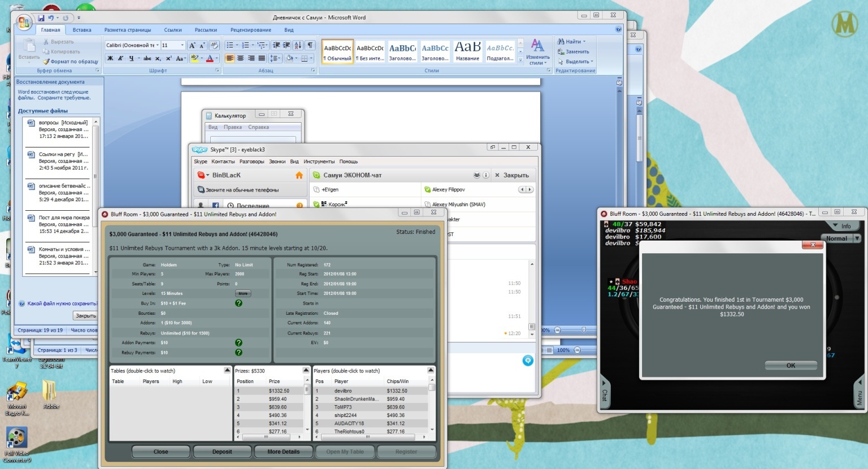Click the Skype chat info (i) icon

pos(485,175)
